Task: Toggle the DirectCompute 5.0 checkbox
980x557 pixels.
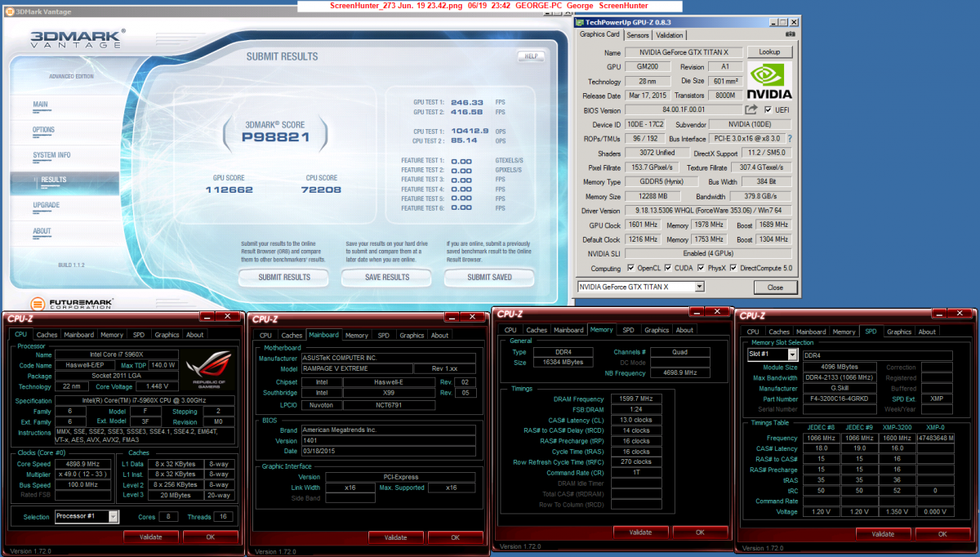Action: coord(734,268)
